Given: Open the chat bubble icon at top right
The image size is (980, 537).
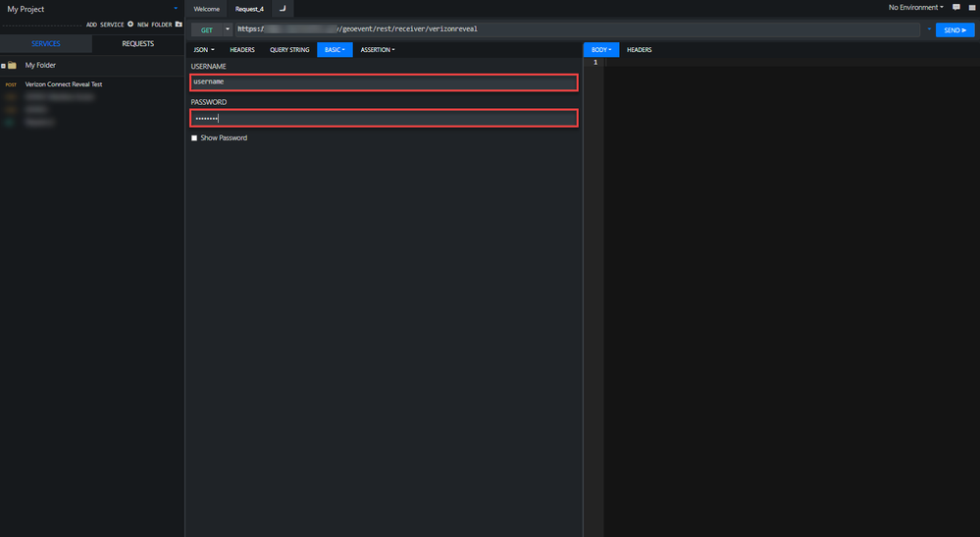Looking at the screenshot, I should tap(956, 8).
